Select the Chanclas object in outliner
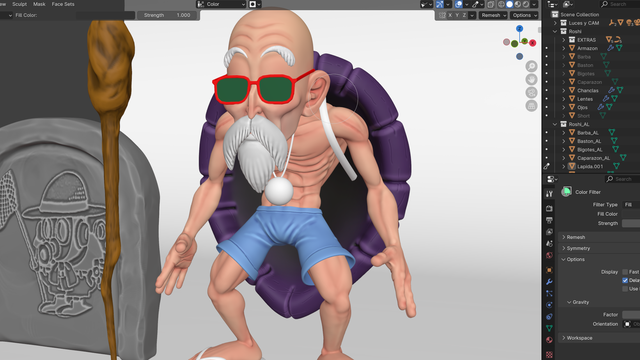640x360 pixels. point(588,91)
